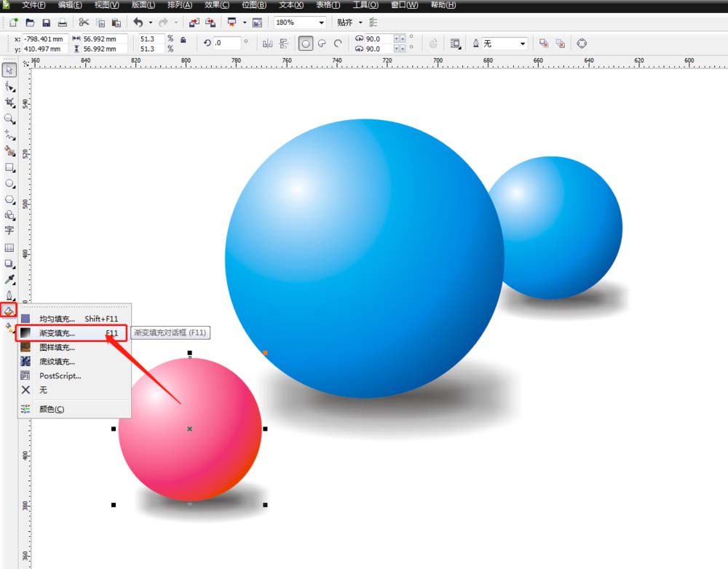This screenshot has height=569, width=728.
Task: Select the Freehand curve tool
Action: click(x=9, y=135)
